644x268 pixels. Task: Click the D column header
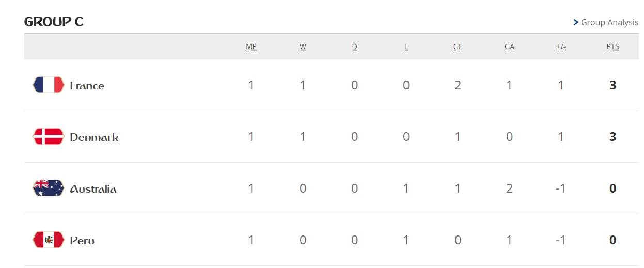[x=354, y=46]
